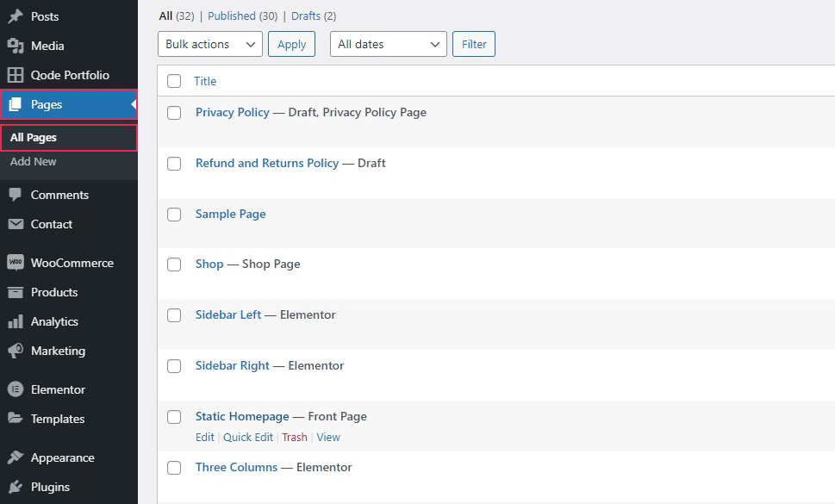Click Quick Edit under Static Homepage
835x504 pixels.
click(x=248, y=438)
